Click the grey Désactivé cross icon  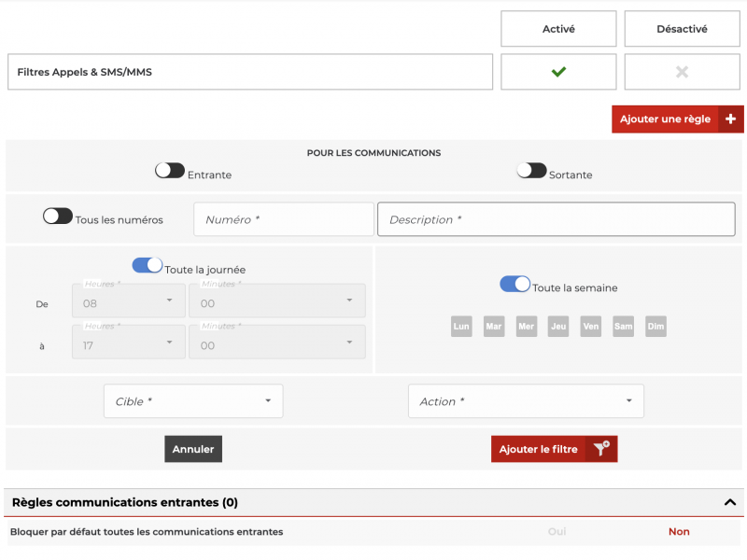click(682, 72)
